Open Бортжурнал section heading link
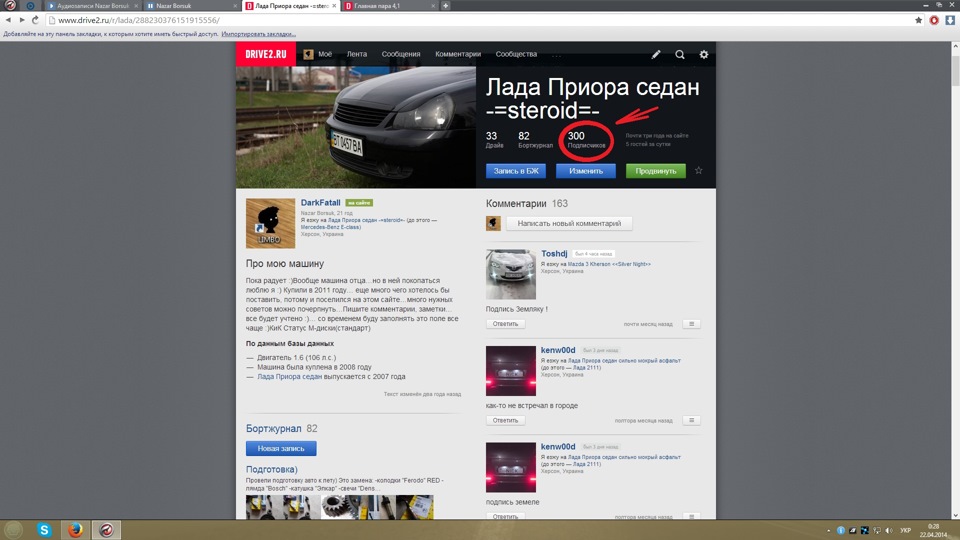The image size is (960, 540). (274, 429)
